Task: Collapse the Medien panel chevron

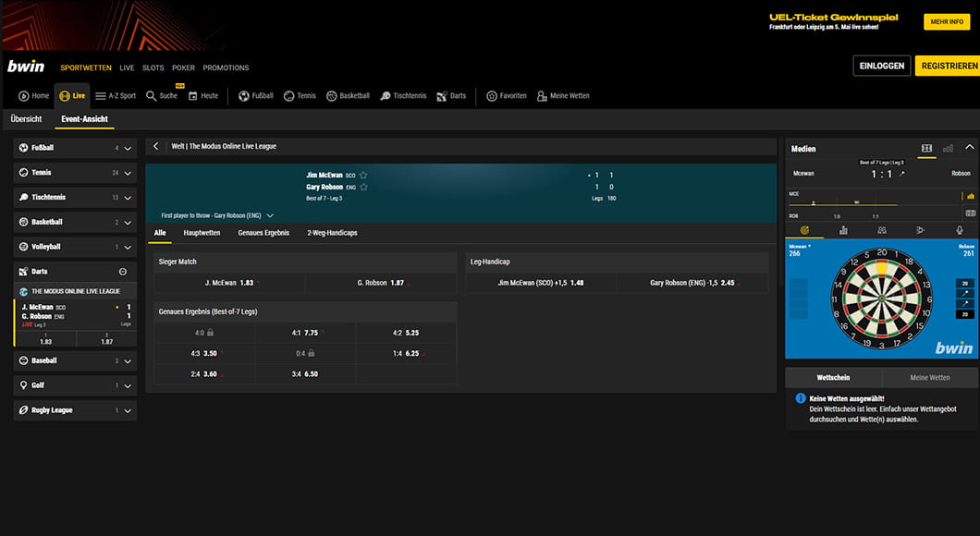Action: click(x=970, y=148)
